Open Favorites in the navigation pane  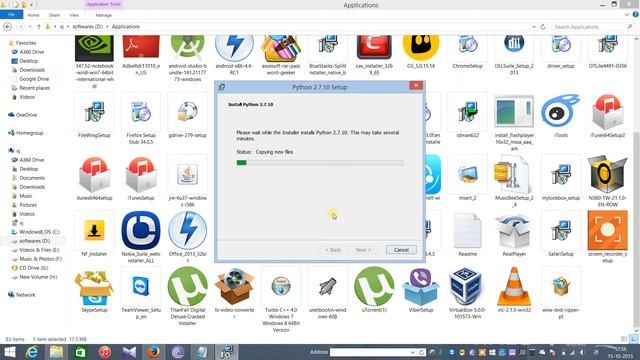point(26,43)
